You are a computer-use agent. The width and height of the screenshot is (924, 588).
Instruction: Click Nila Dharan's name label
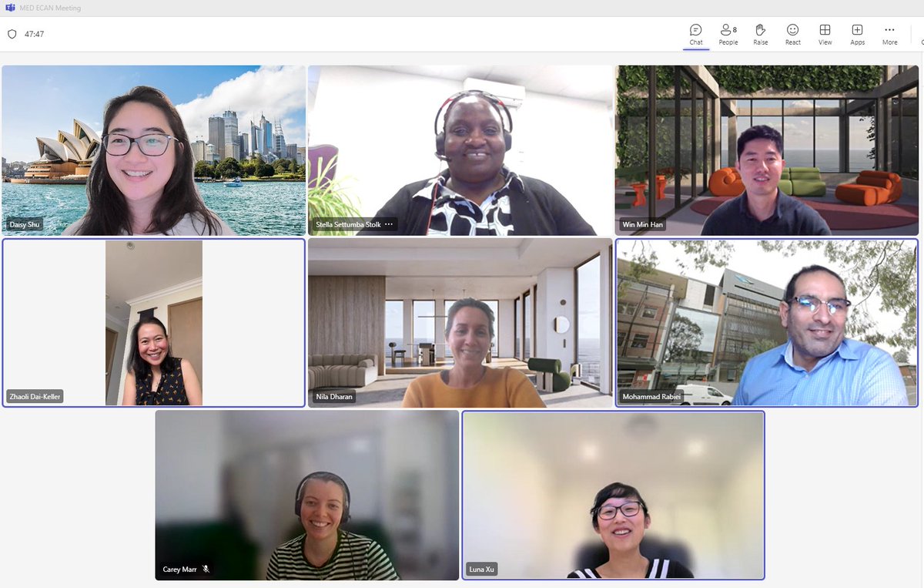coord(333,398)
